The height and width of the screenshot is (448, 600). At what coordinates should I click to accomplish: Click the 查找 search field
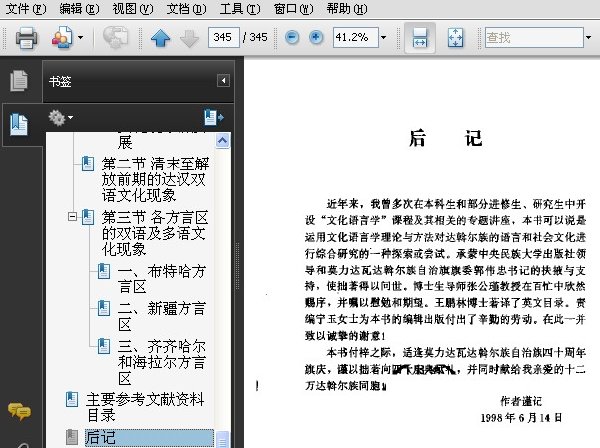coord(534,37)
